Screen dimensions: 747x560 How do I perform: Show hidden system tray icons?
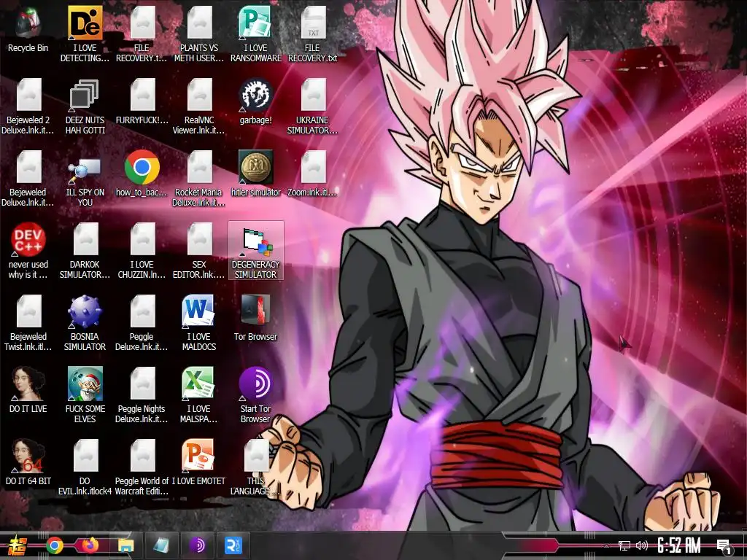[x=606, y=545]
